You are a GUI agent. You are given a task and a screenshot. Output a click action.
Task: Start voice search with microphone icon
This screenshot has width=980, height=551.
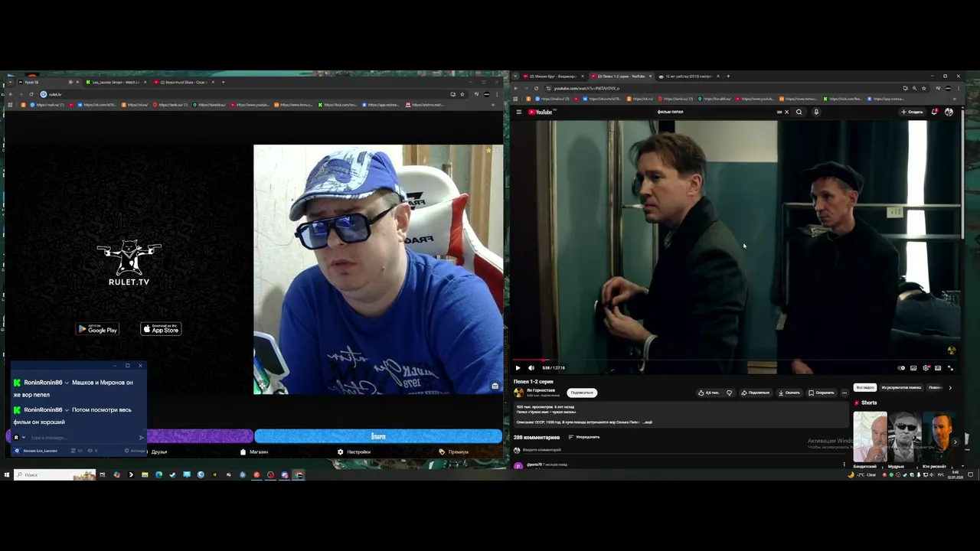point(816,112)
